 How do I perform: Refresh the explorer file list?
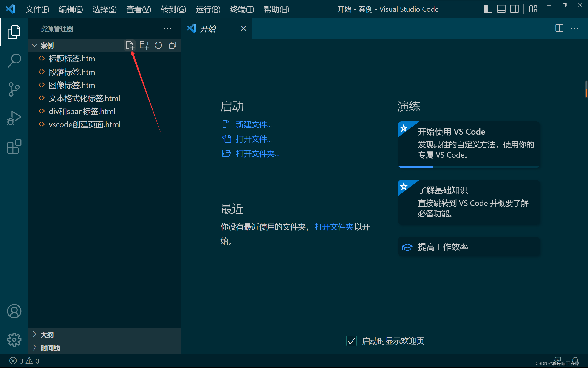point(158,45)
